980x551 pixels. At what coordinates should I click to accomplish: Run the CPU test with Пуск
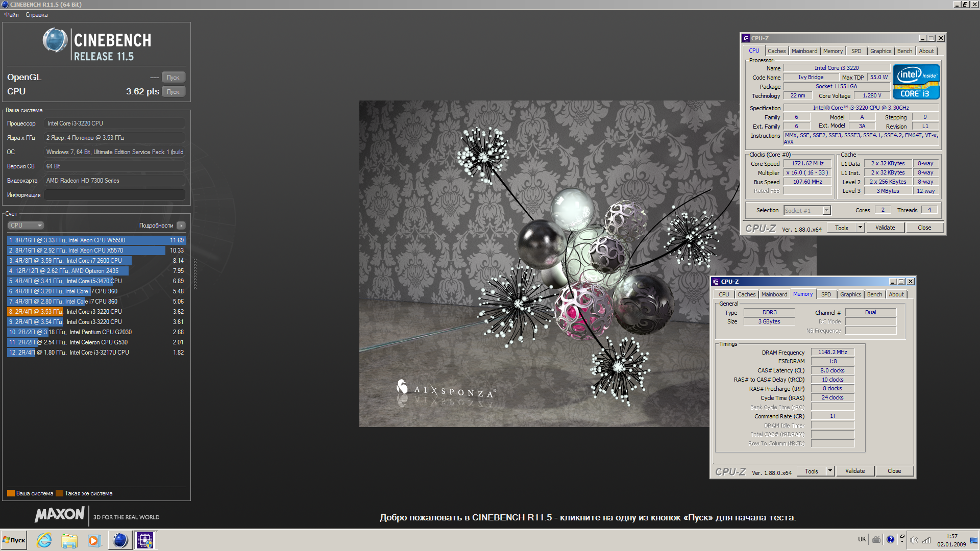(x=174, y=92)
